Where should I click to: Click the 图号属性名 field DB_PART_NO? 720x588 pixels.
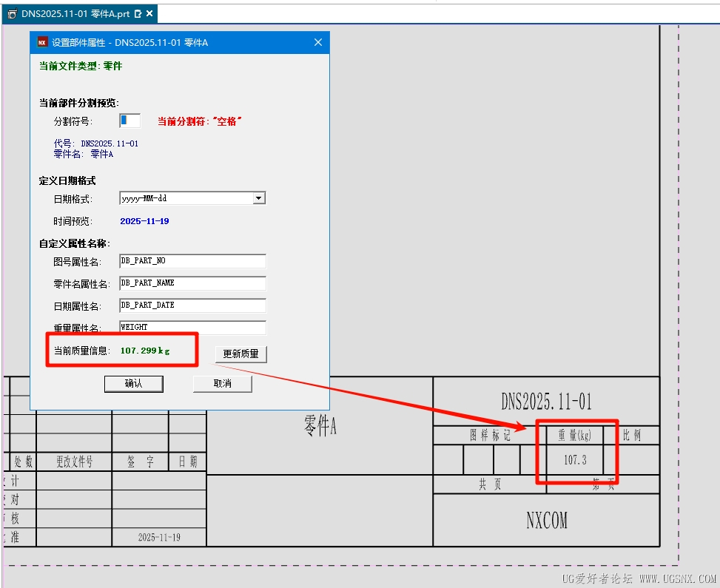tap(192, 261)
